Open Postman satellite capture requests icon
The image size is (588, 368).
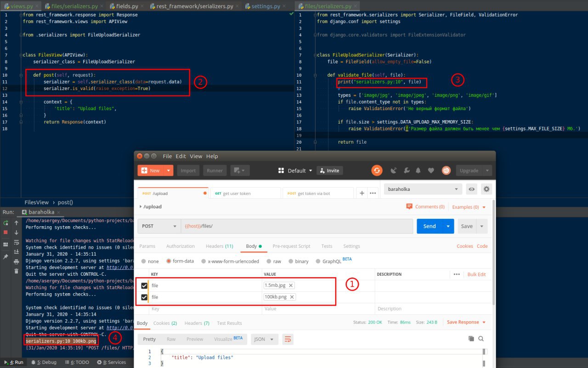tap(394, 171)
